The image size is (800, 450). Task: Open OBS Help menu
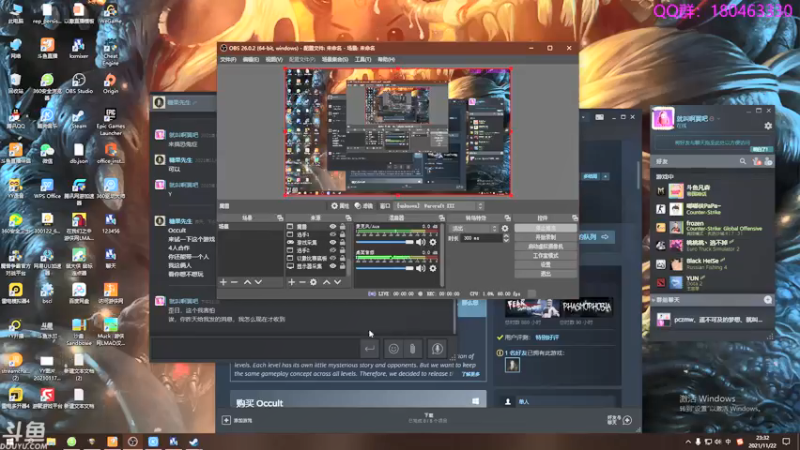386,60
